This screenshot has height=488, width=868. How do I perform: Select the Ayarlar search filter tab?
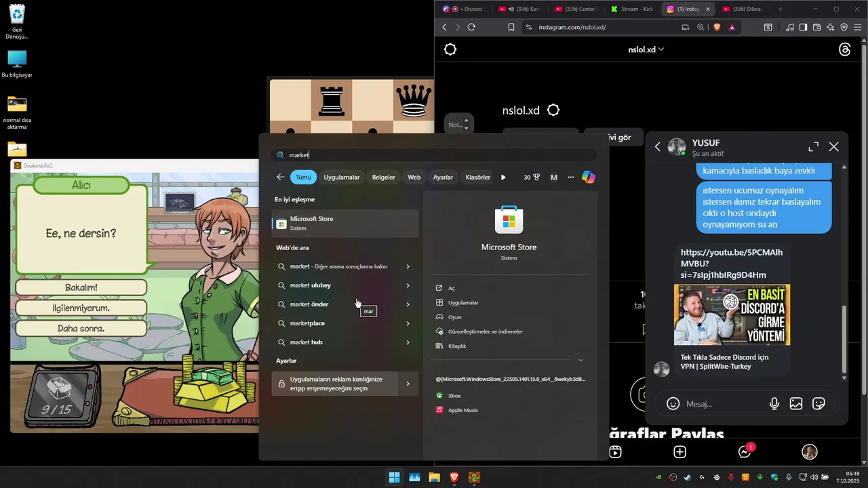pos(443,177)
